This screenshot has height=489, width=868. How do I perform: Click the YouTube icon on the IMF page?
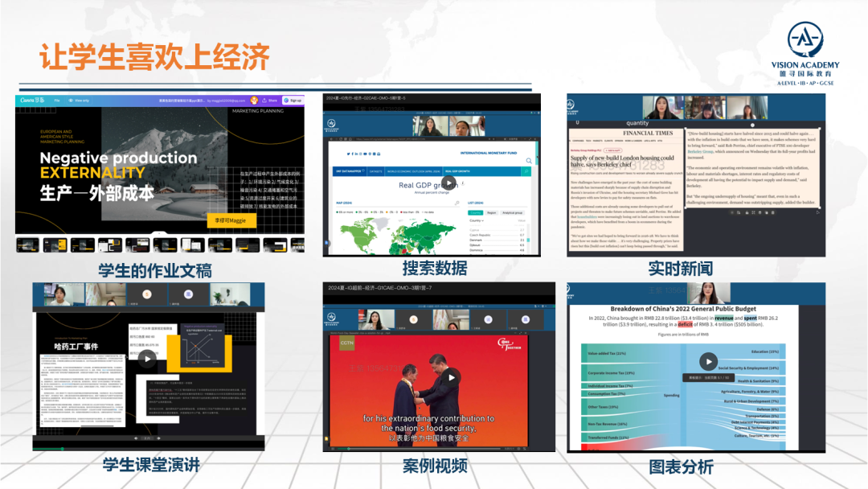366,154
